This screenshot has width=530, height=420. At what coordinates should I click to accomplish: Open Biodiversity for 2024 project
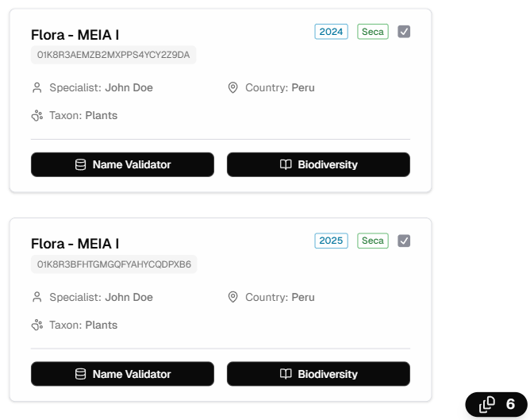pyautogui.click(x=318, y=164)
